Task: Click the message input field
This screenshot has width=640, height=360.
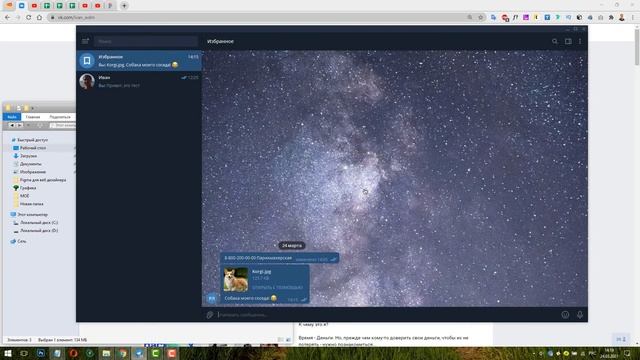Action: pos(388,315)
